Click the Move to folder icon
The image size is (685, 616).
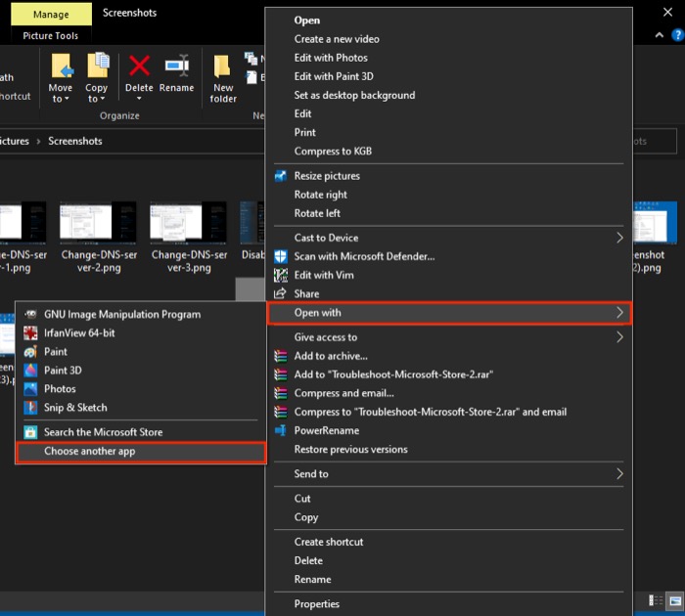[x=62, y=66]
